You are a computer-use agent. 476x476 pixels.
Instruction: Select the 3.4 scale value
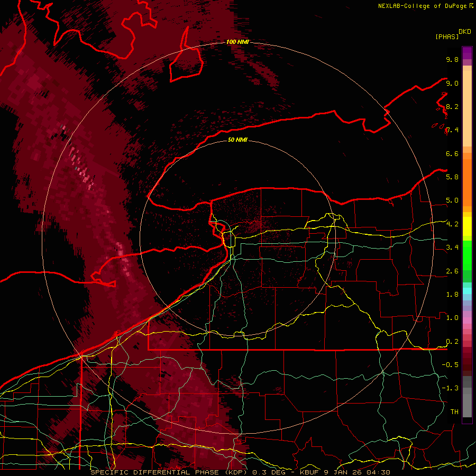[x=452, y=247]
